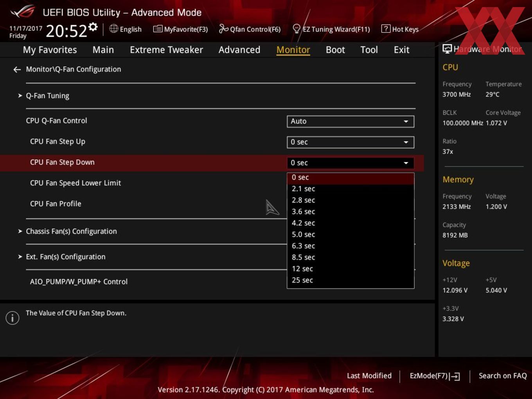Choose 4.2 sec from the list

pyautogui.click(x=350, y=223)
